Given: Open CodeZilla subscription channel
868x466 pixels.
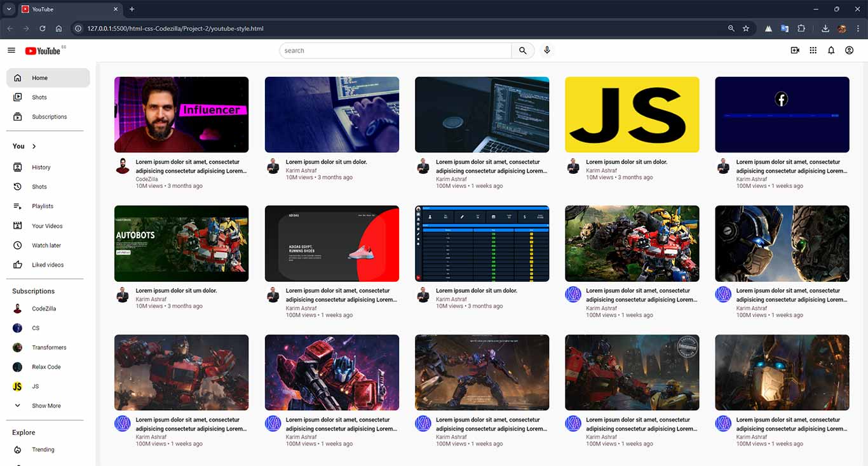Looking at the screenshot, I should coord(43,309).
